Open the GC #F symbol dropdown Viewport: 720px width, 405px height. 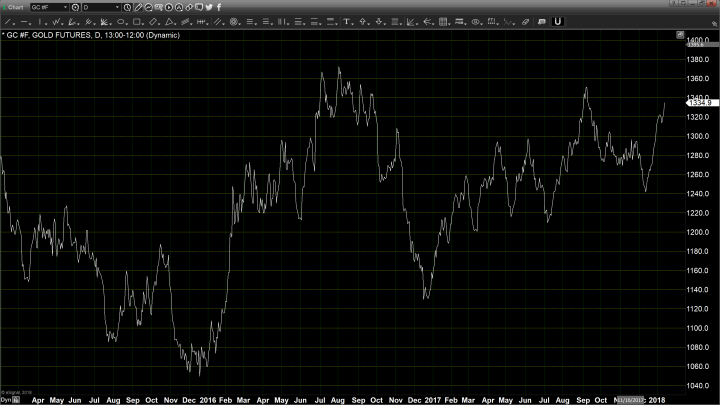click(x=65, y=7)
